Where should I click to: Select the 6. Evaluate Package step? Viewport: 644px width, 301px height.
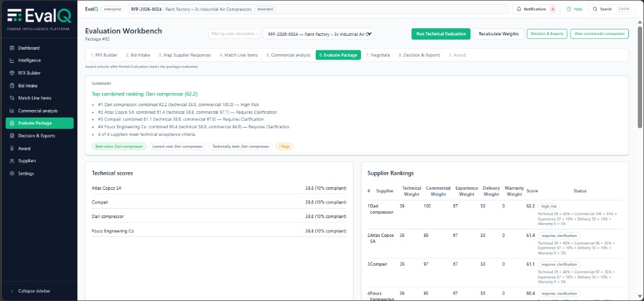338,55
